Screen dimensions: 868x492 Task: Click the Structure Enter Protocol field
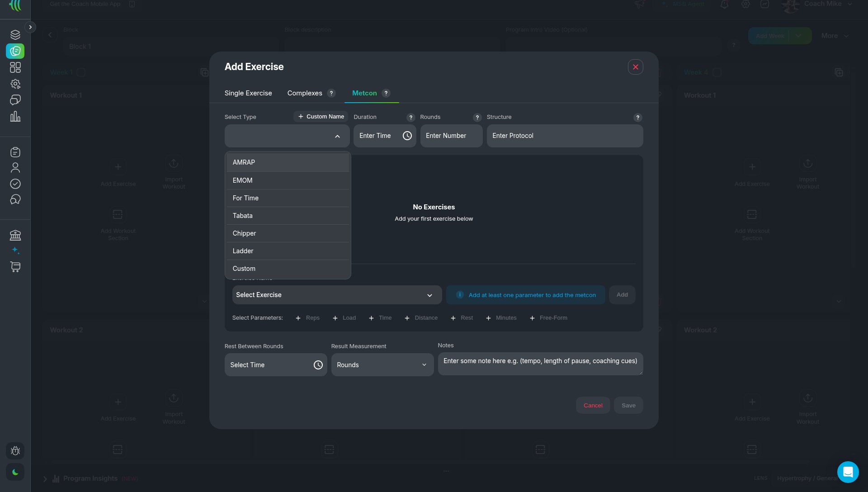pyautogui.click(x=565, y=136)
